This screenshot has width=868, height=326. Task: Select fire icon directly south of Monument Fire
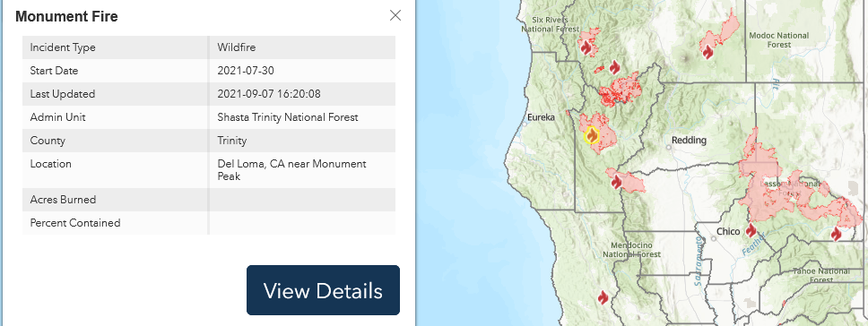pyautogui.click(x=616, y=180)
